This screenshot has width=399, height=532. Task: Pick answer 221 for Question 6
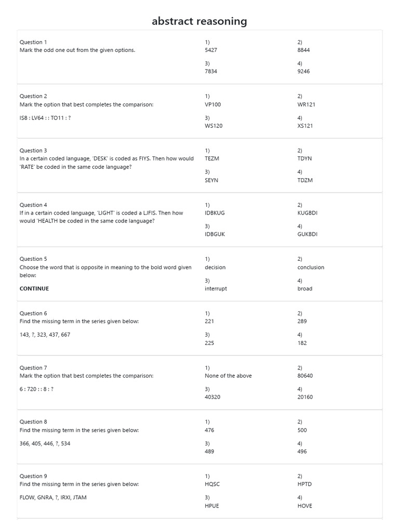point(209,321)
